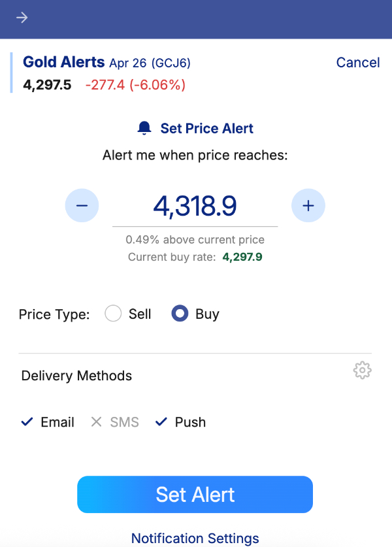Viewport: 392px width, 547px height.
Task: Click the checkmark icon beside Push
Action: click(161, 422)
